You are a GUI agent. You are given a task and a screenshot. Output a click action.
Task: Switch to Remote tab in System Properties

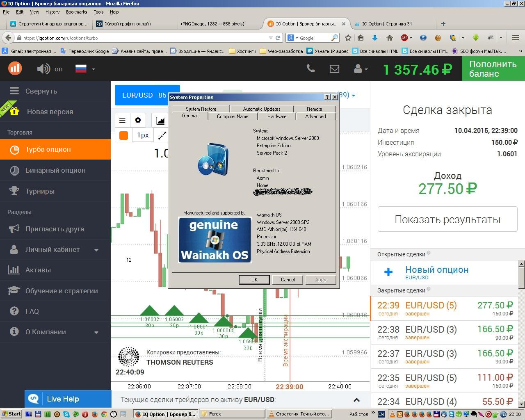pyautogui.click(x=315, y=109)
